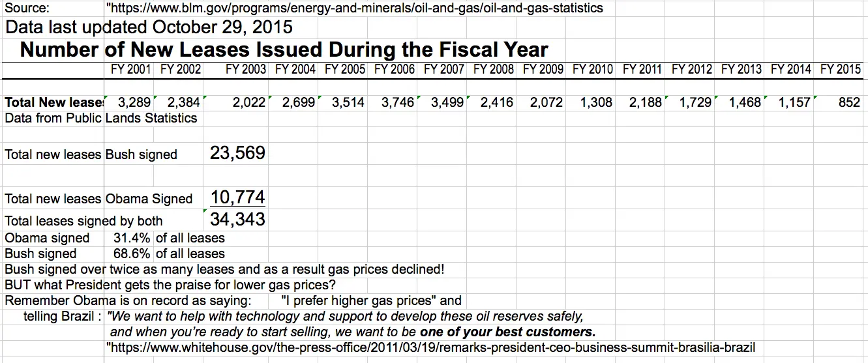Select the 'Data last updated October 29, 2015' cell
The height and width of the screenshot is (363, 868).
tap(149, 27)
